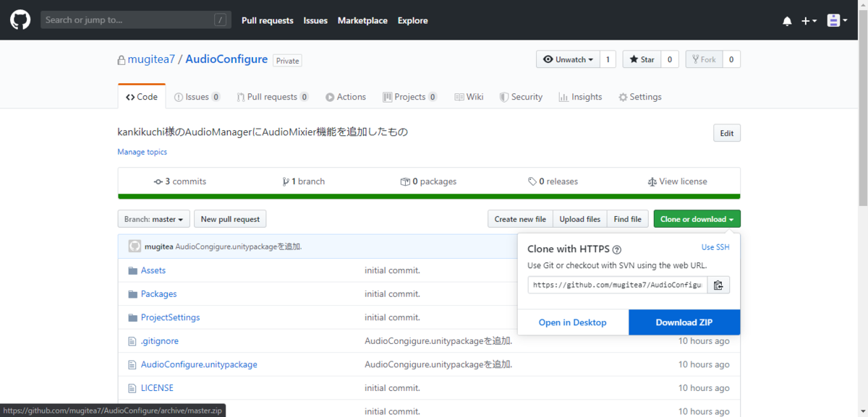
Task: Click the Assets folder icon
Action: tap(132, 270)
